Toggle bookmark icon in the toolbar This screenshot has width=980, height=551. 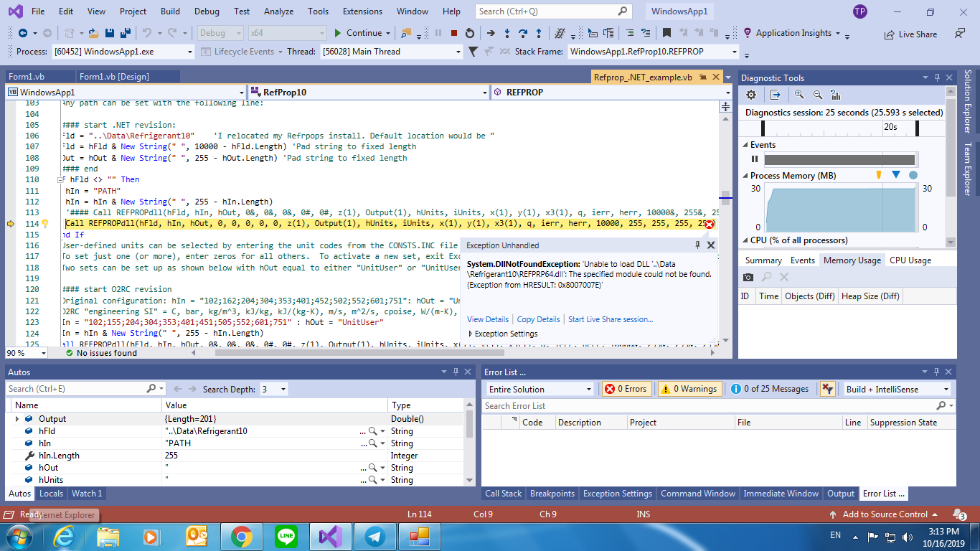666,33
